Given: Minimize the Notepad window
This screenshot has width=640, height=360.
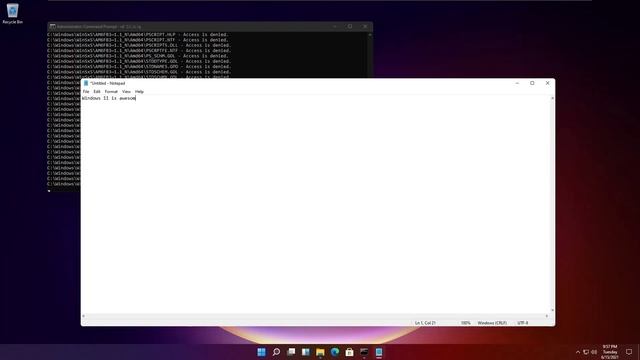Looking at the screenshot, I should tap(517, 83).
